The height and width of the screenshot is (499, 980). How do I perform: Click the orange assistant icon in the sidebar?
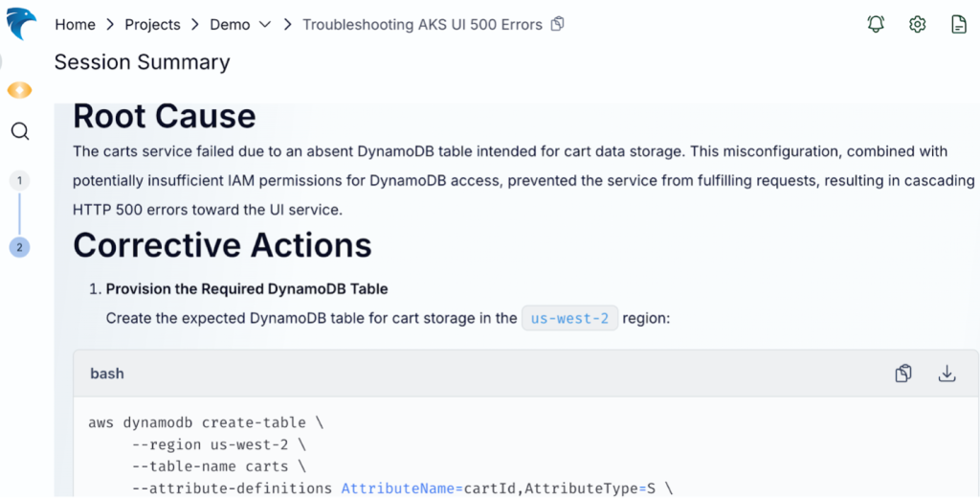pyautogui.click(x=19, y=90)
